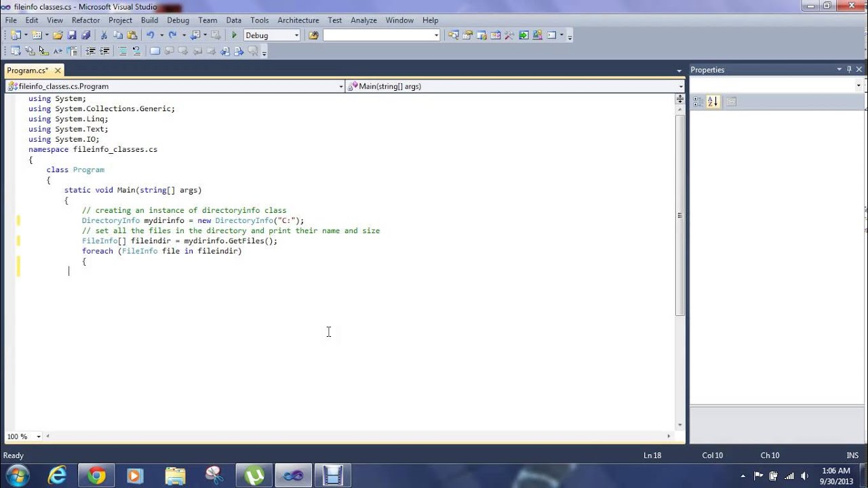
Task: Click the Windows Start button
Action: (x=17, y=476)
